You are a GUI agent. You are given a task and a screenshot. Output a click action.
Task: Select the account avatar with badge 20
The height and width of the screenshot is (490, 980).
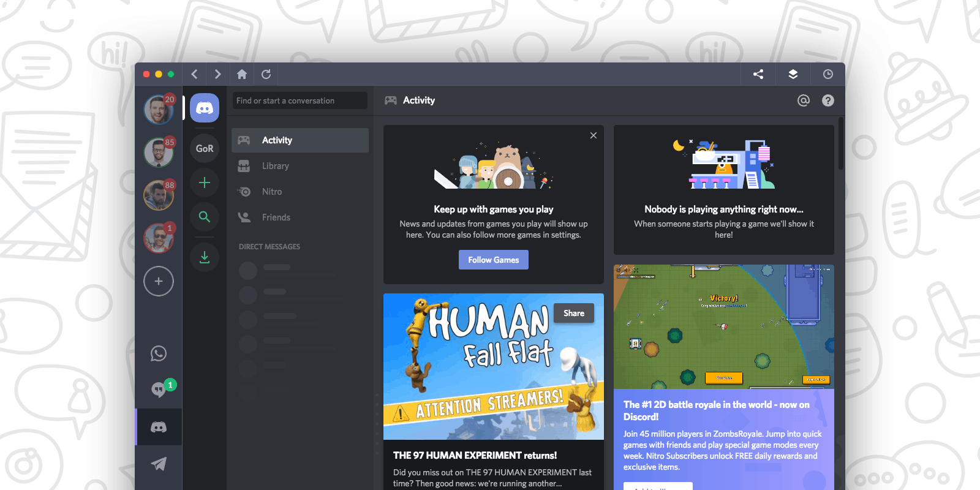159,110
